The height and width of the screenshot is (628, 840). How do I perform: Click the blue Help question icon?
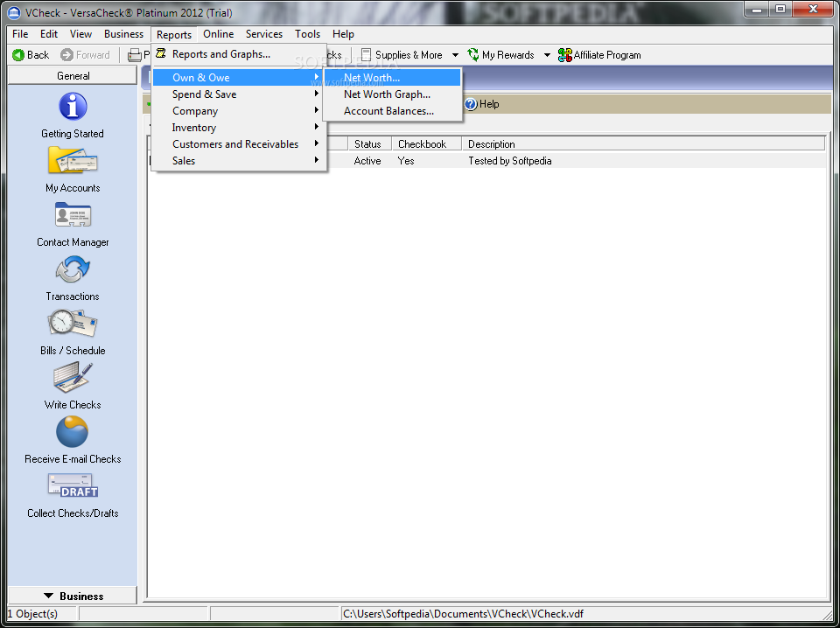coord(471,104)
